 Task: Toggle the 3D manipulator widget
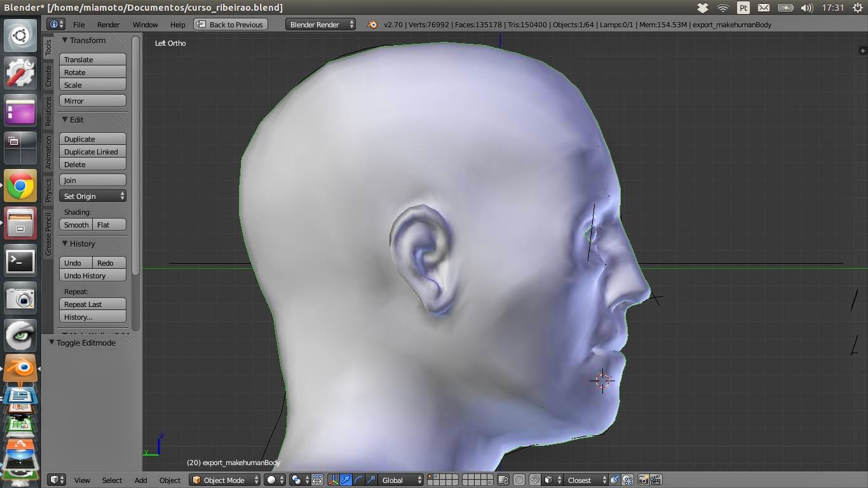point(333,480)
